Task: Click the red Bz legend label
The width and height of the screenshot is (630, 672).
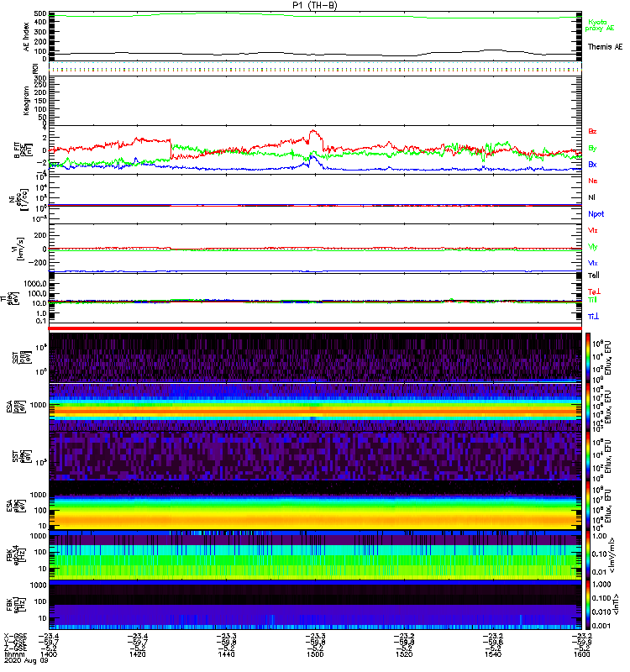Action: pyautogui.click(x=592, y=131)
